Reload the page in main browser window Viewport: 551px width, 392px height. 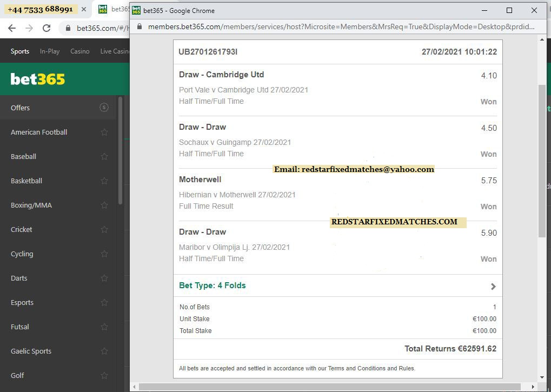tap(47, 28)
